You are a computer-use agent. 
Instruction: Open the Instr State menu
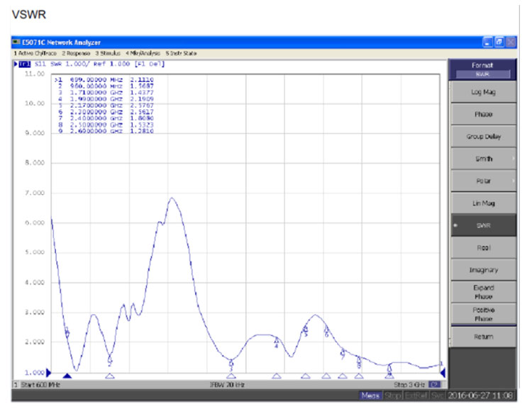point(182,53)
